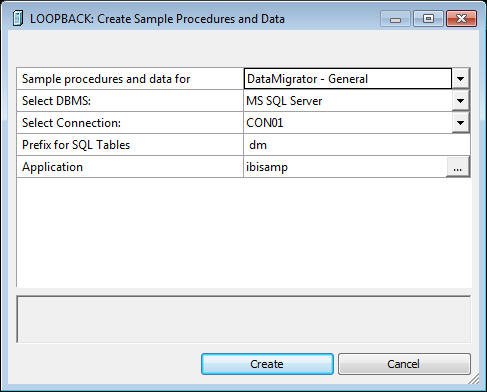This screenshot has width=487, height=392.
Task: Browse for Application with ellipsis button
Action: pos(458,167)
